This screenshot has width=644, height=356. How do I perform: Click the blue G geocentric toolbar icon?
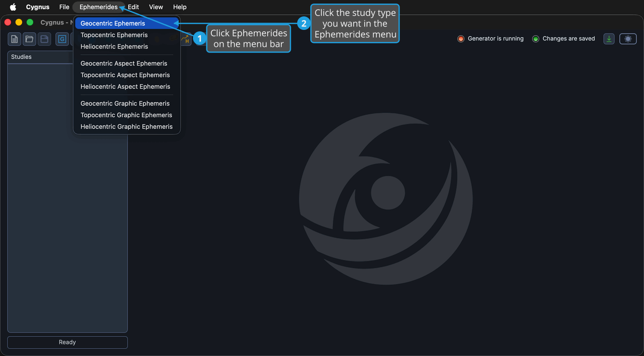pyautogui.click(x=62, y=39)
